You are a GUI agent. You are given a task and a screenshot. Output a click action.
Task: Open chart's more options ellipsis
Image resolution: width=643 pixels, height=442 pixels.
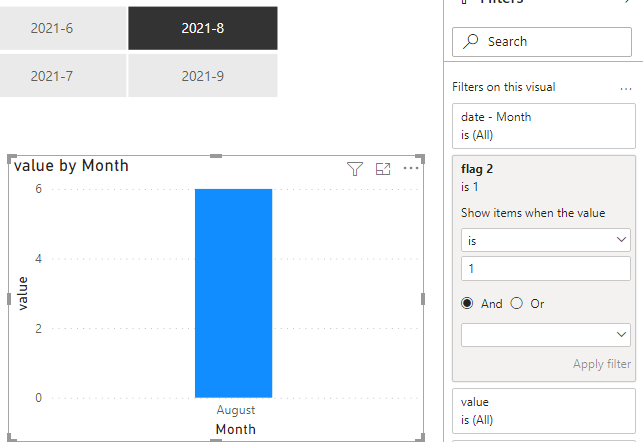(x=410, y=168)
